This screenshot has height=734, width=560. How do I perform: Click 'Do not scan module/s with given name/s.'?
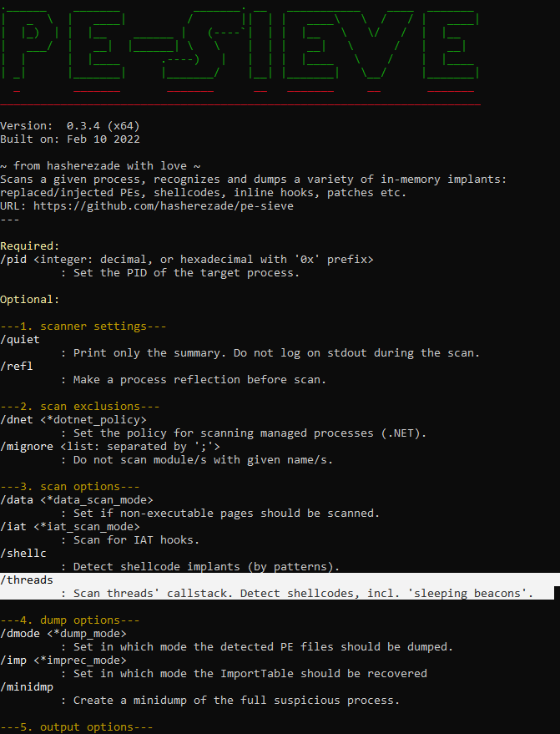click(x=203, y=459)
